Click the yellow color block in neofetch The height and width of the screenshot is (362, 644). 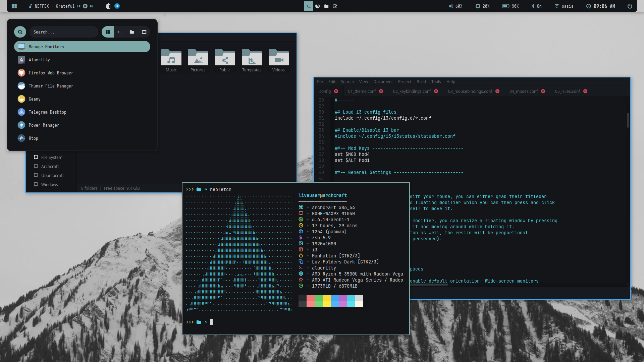tap(326, 301)
